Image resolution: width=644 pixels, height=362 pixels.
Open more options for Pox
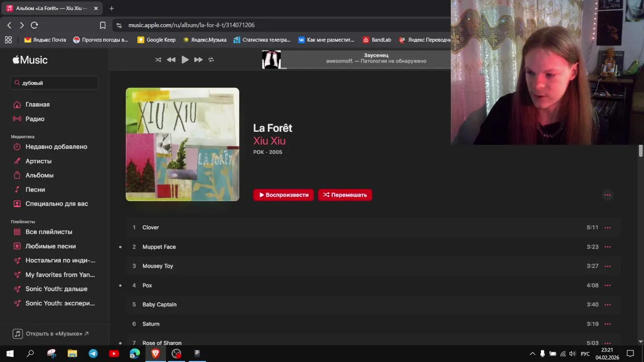point(607,286)
